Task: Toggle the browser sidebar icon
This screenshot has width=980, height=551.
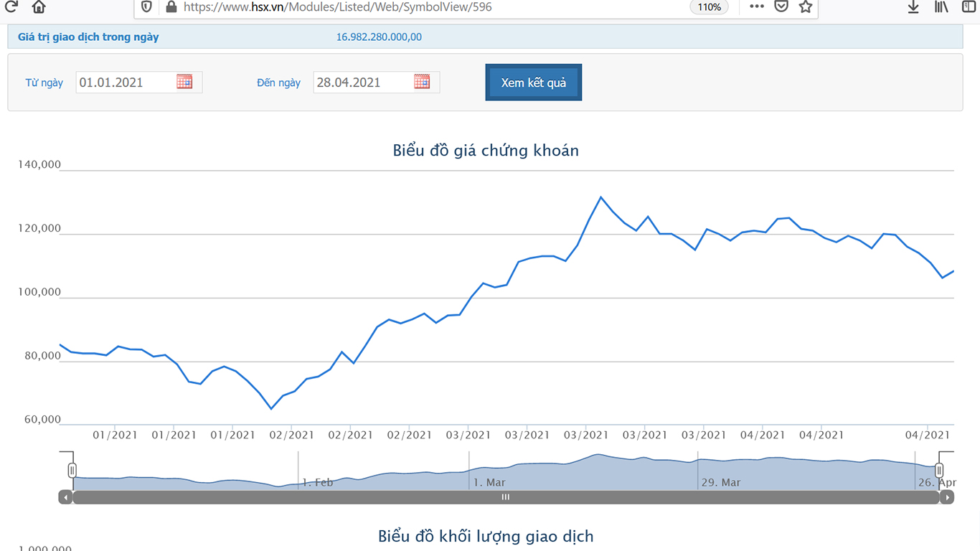Action: click(969, 6)
